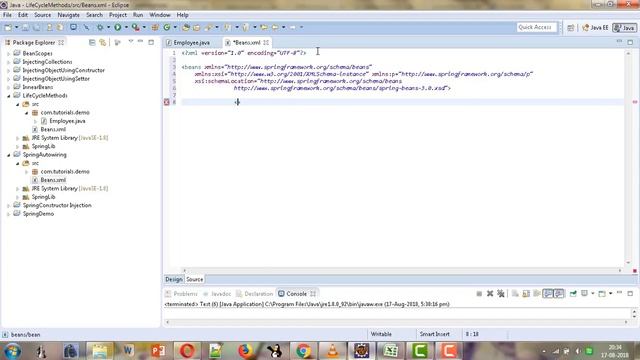
Task: Click the Clear Console icon
Action: [x=515, y=293]
